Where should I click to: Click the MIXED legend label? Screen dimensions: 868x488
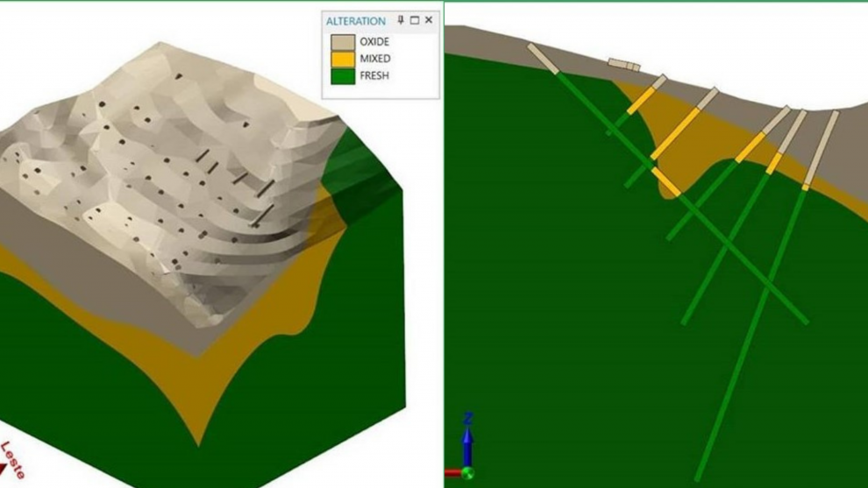coord(375,59)
